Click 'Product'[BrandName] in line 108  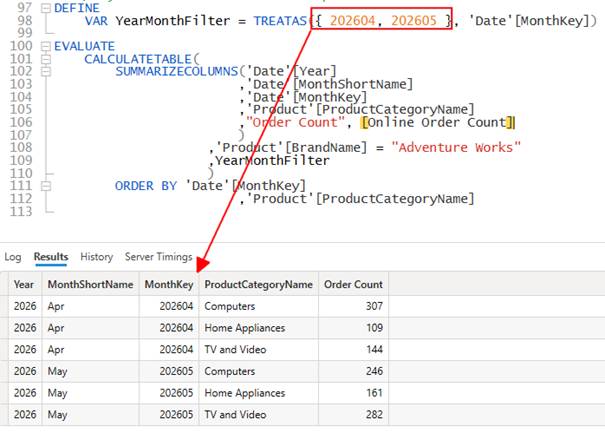291,148
